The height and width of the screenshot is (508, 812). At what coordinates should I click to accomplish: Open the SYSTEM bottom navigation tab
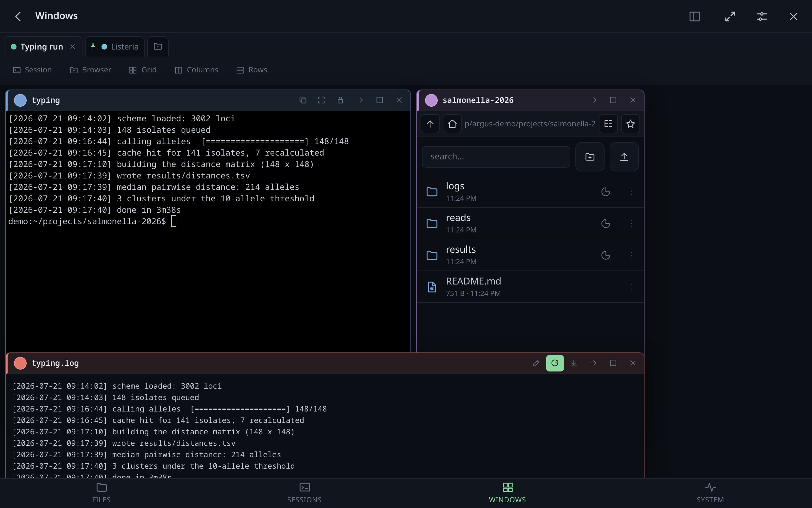click(x=710, y=493)
